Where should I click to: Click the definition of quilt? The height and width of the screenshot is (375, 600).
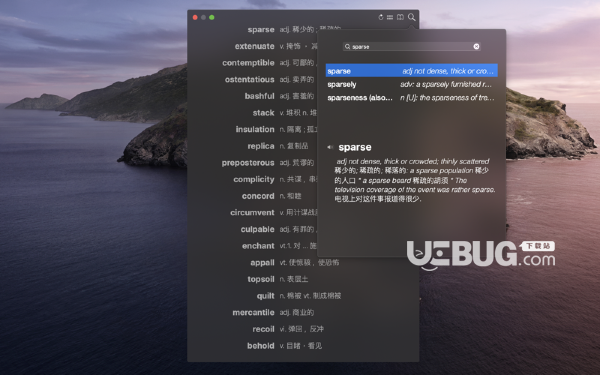(310, 296)
